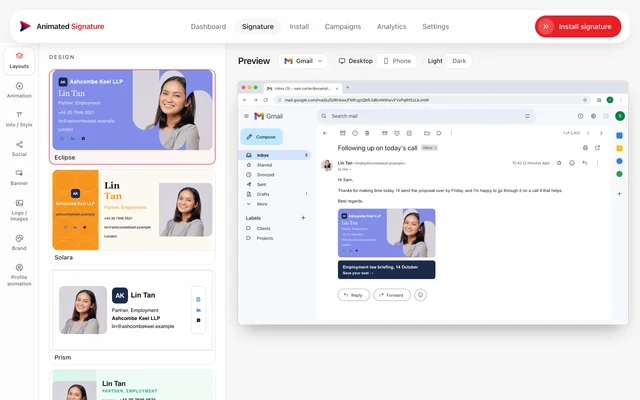This screenshot has width=640, height=400.
Task: Click the Employment law briefing banner
Action: (387, 270)
